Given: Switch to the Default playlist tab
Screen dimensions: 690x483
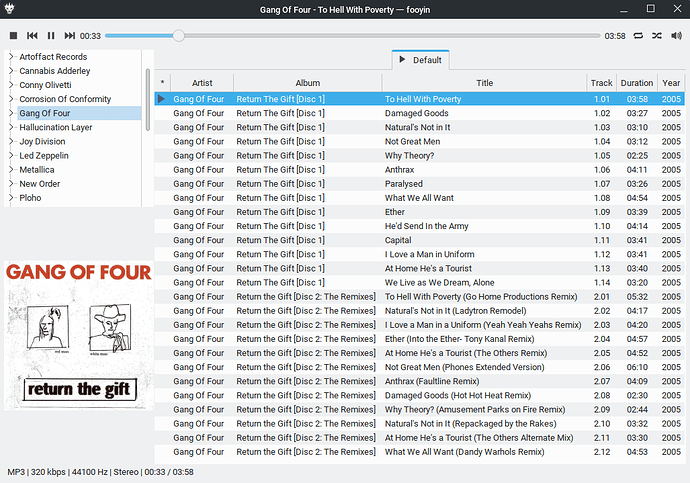Looking at the screenshot, I should tap(420, 60).
